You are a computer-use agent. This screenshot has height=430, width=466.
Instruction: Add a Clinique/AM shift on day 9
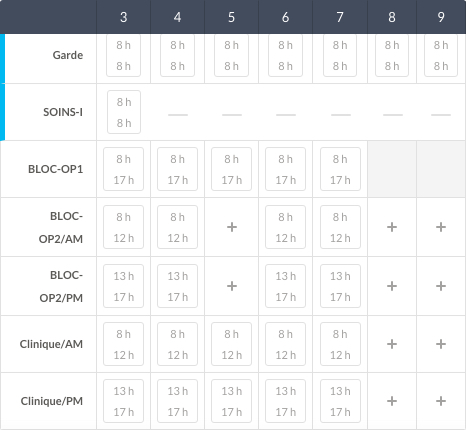(441, 344)
